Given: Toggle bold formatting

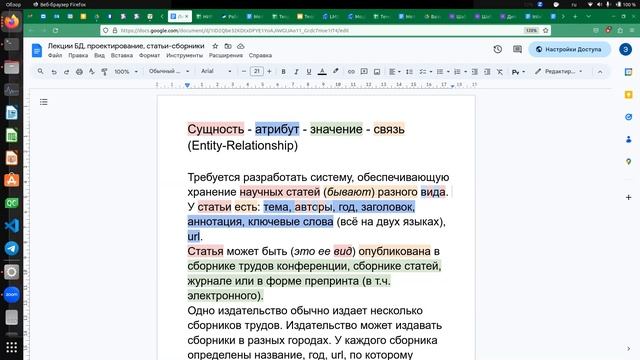Looking at the screenshot, I should point(283,71).
